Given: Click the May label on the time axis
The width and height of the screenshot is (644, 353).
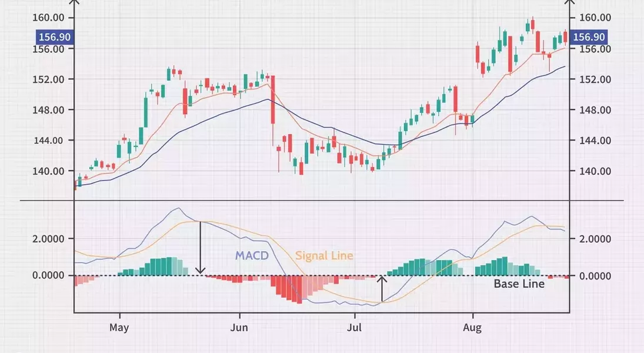Looking at the screenshot, I should 119,328.
